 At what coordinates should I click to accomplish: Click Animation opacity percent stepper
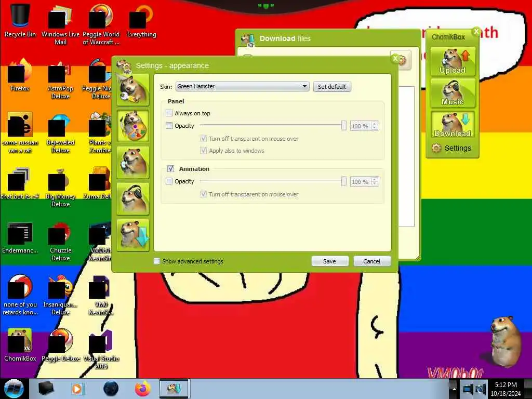pos(375,181)
